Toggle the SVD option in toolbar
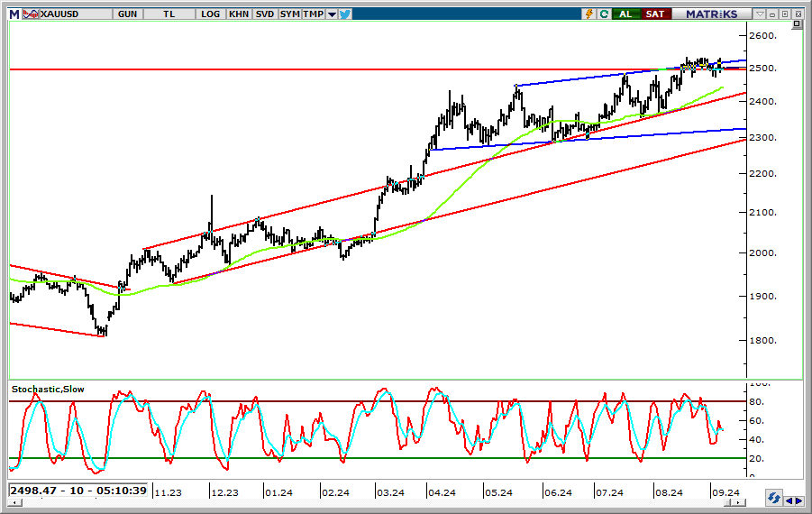This screenshot has height=514, width=812. click(265, 14)
